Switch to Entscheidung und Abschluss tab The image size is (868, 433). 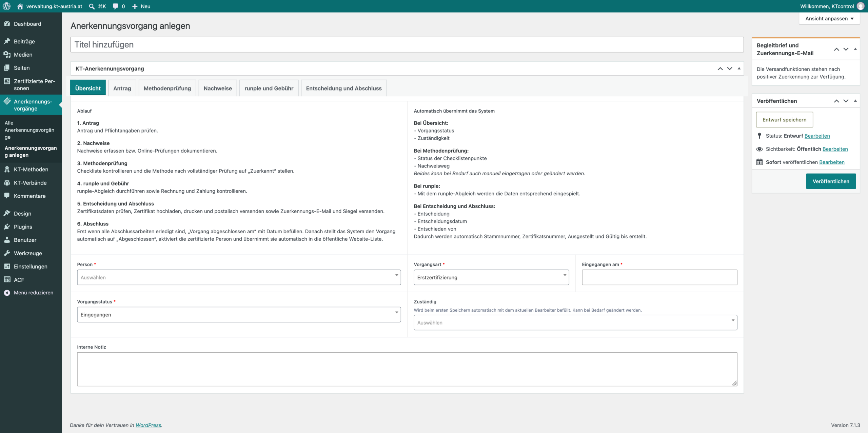[344, 88]
